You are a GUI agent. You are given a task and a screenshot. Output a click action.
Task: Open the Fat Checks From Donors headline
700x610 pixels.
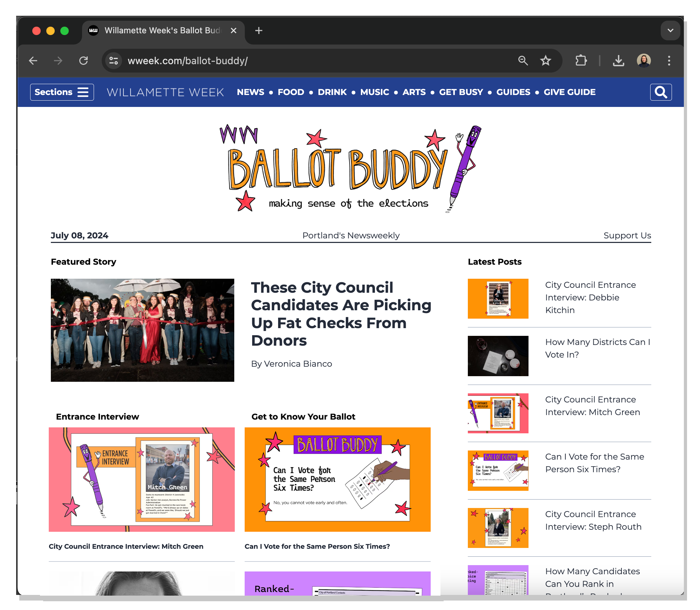point(341,314)
